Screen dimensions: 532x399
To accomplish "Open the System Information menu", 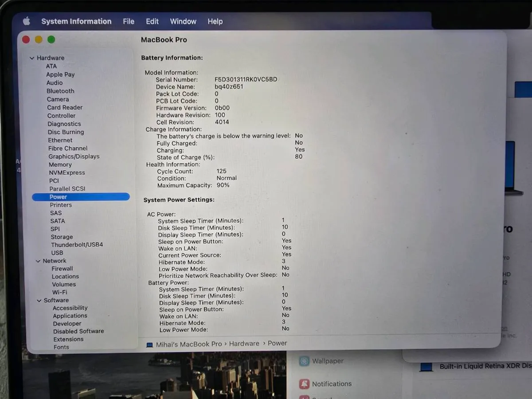I will click(76, 21).
